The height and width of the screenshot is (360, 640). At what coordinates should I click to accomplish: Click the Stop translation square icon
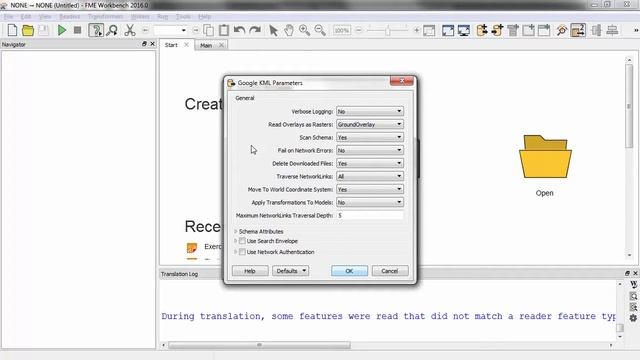[78, 30]
